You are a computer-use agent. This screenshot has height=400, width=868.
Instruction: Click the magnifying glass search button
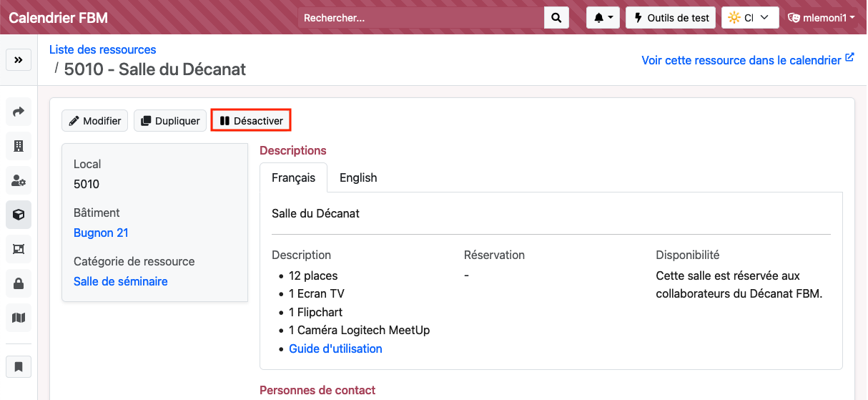[556, 18]
